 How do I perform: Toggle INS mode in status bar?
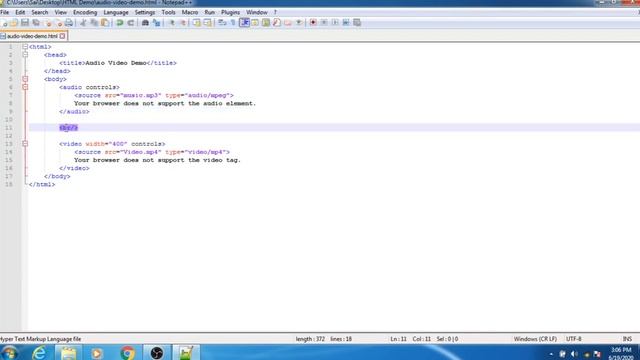pos(627,339)
